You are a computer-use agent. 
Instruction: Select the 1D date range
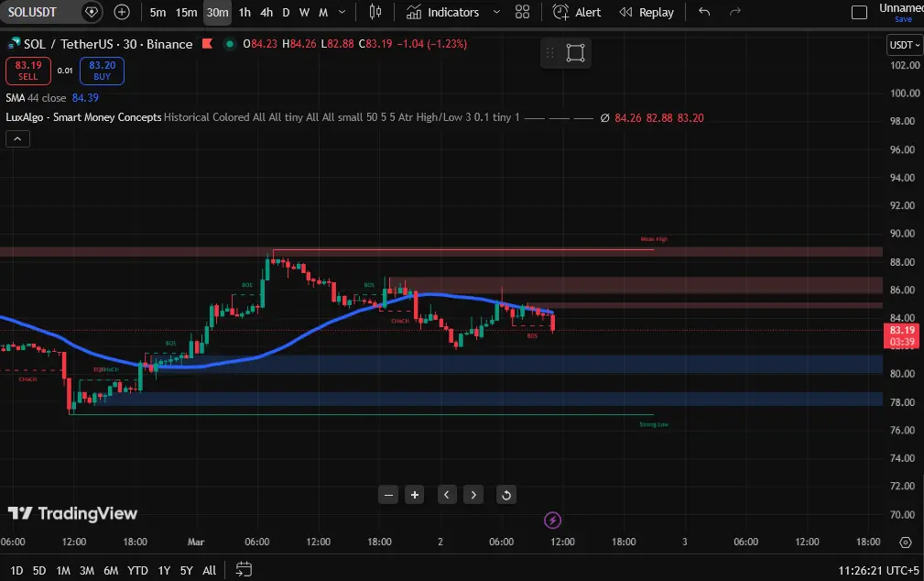[16, 570]
